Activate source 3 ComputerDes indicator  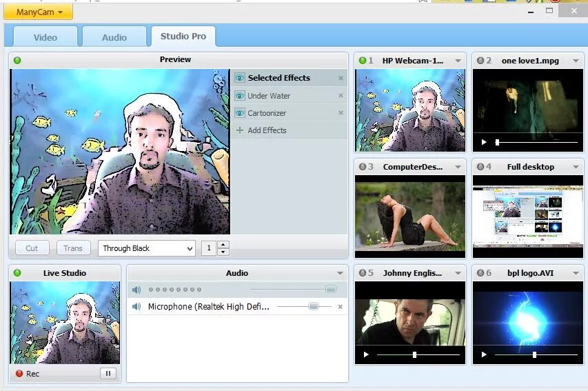pyautogui.click(x=363, y=167)
